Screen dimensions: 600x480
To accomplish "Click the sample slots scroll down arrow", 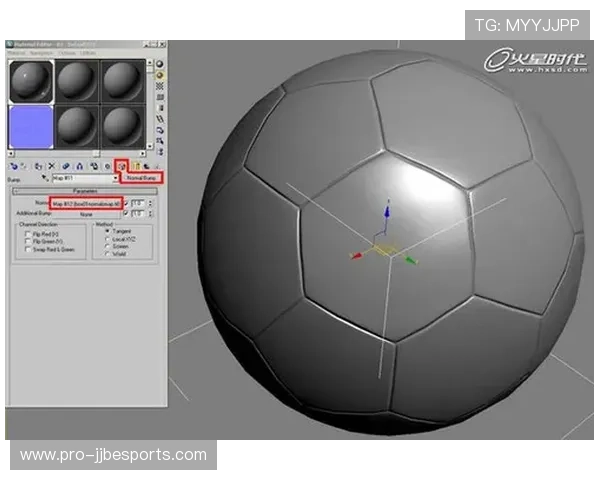I will (150, 146).
